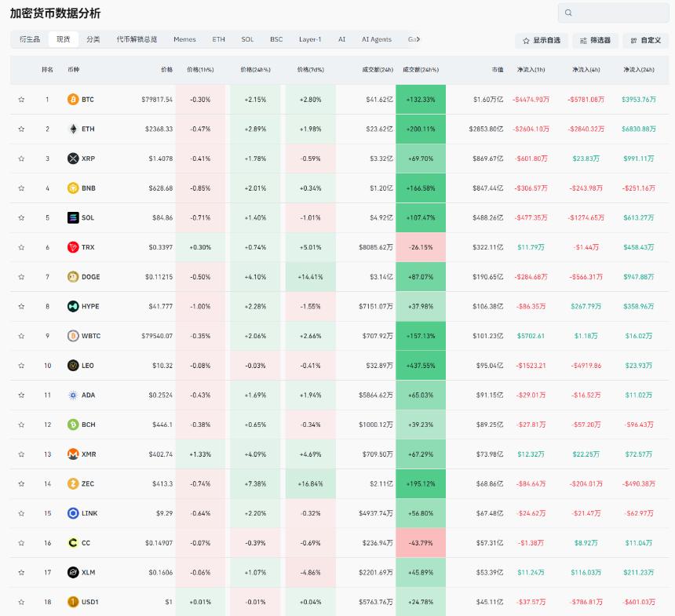Switch to the 衍生品 tab

pyautogui.click(x=30, y=39)
